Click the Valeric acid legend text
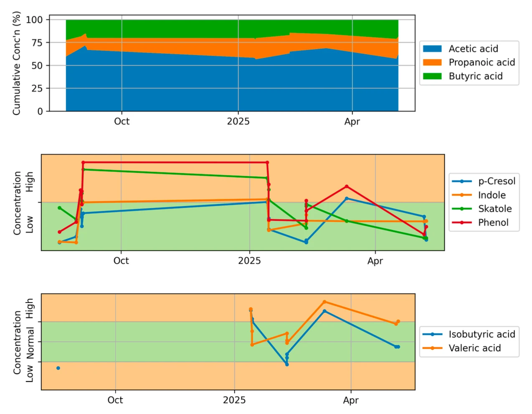The width and height of the screenshot is (532, 414). tap(474, 348)
